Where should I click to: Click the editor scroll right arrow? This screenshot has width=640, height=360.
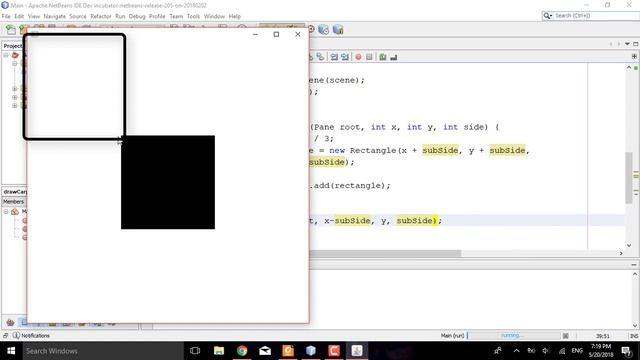tap(621, 253)
